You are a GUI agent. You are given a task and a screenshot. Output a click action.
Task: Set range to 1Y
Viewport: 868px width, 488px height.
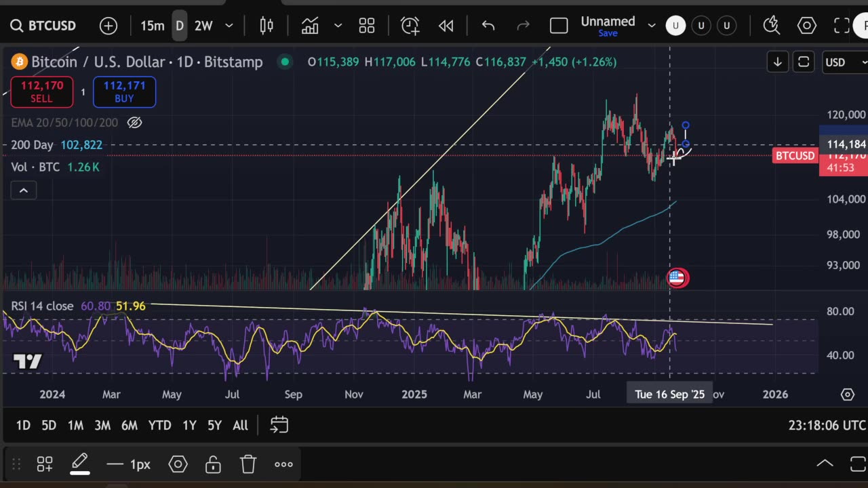pos(189,425)
